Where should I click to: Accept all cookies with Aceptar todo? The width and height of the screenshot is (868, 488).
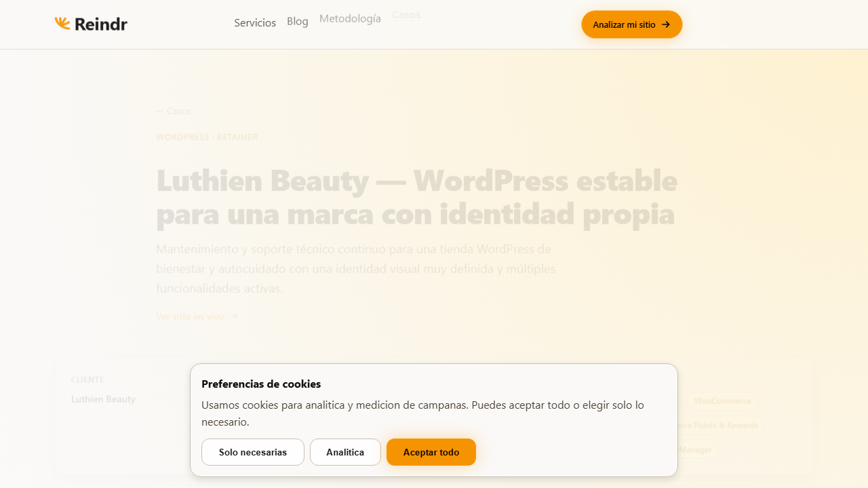point(431,452)
